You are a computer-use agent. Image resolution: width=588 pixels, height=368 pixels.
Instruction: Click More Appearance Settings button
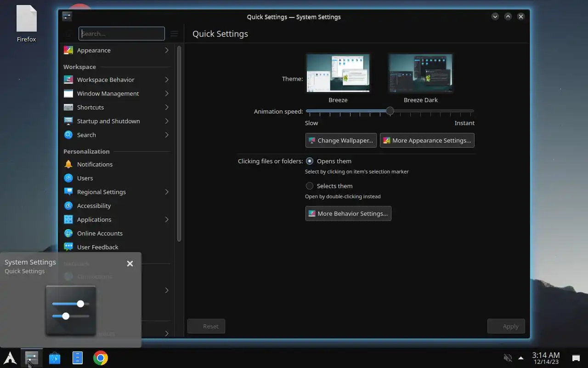pyautogui.click(x=427, y=140)
